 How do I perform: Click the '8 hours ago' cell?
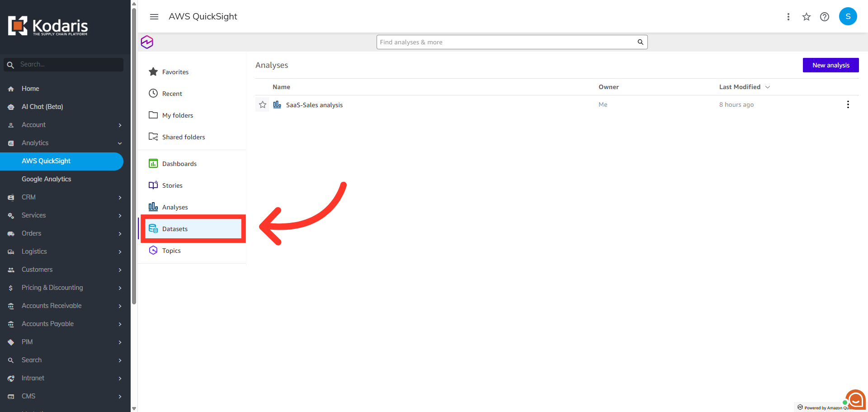pyautogui.click(x=736, y=104)
